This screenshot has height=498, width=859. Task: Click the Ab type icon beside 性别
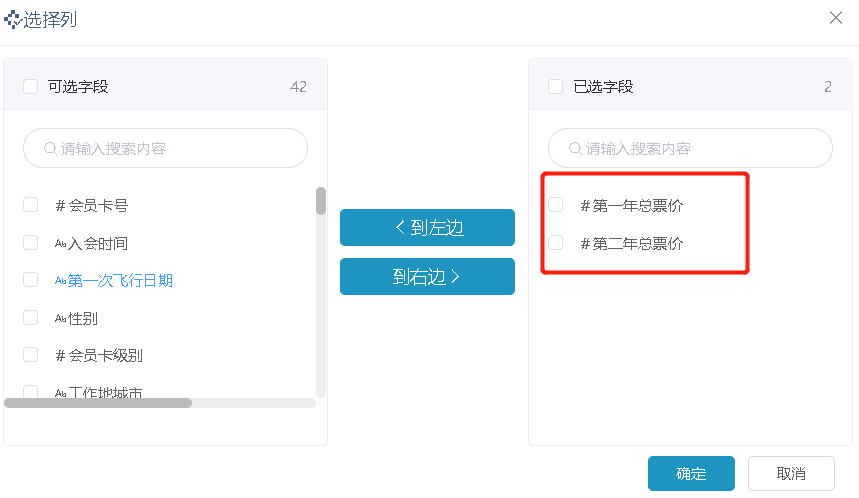pyautogui.click(x=60, y=318)
